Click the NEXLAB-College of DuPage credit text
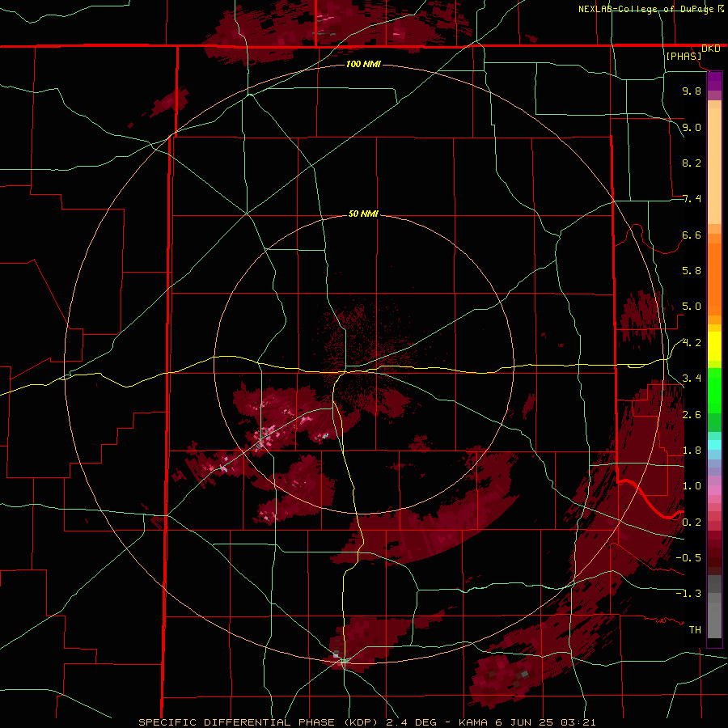Image resolution: width=728 pixels, height=728 pixels. point(645,9)
